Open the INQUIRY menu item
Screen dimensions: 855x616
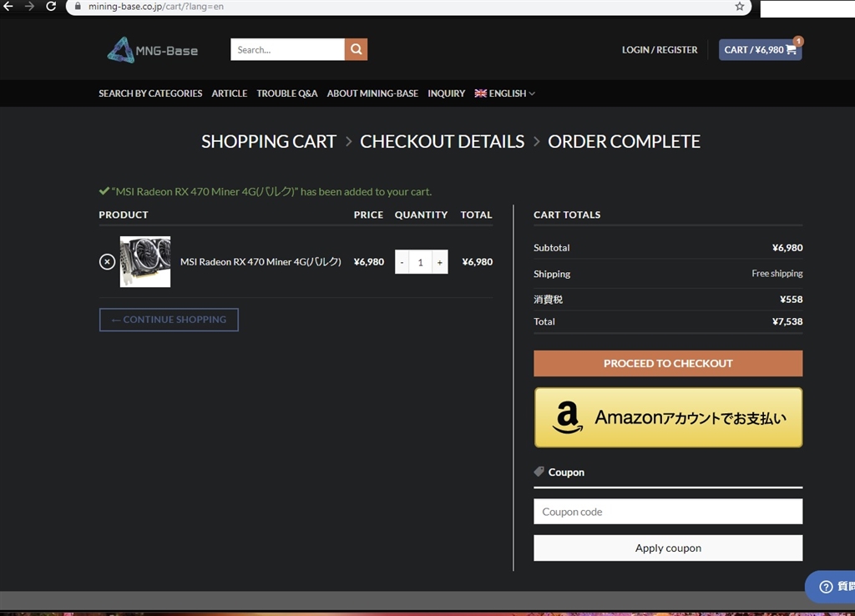coord(446,93)
